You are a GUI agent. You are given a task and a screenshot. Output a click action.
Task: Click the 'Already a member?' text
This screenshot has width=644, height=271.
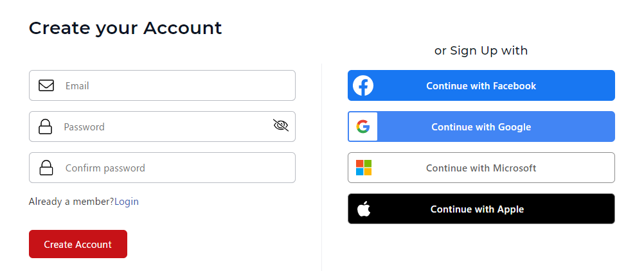point(71,202)
